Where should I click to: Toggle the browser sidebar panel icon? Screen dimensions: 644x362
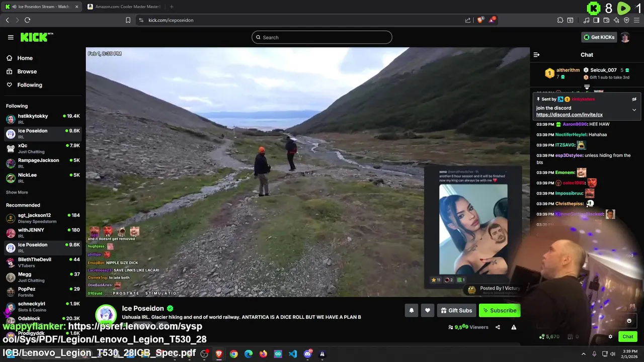596,20
